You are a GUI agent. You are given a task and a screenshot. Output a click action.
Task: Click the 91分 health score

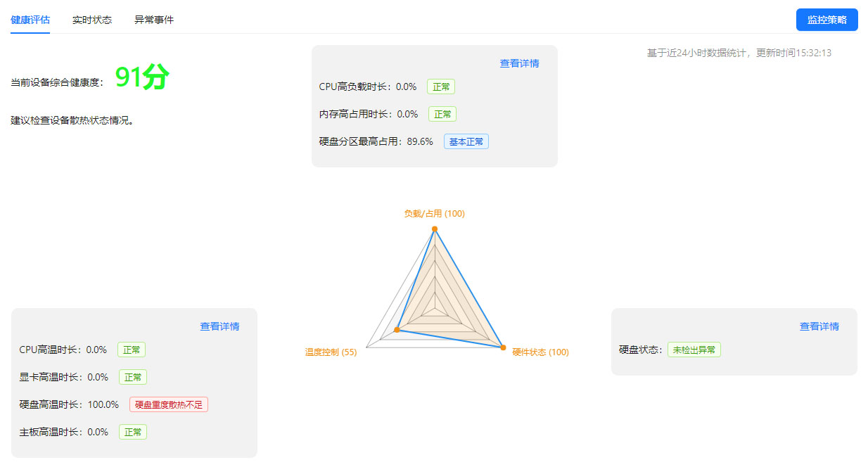142,78
